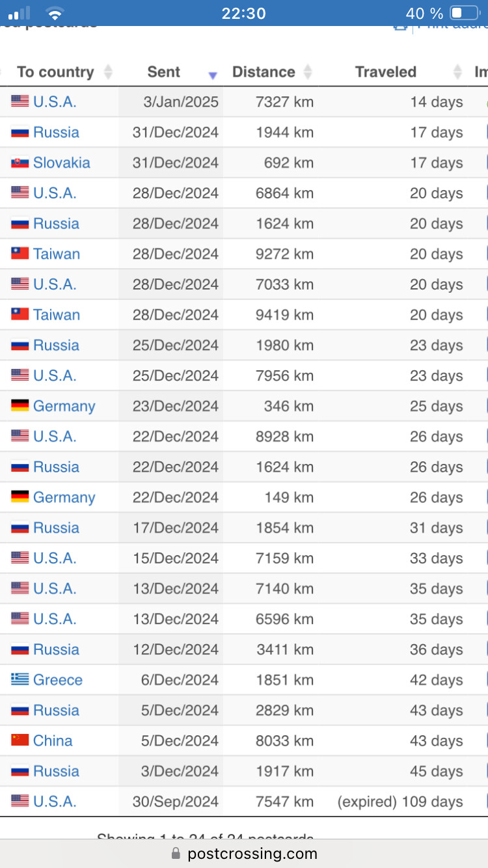The width and height of the screenshot is (488, 868).
Task: Tap the postcrossing.com address bar
Action: coord(252,854)
